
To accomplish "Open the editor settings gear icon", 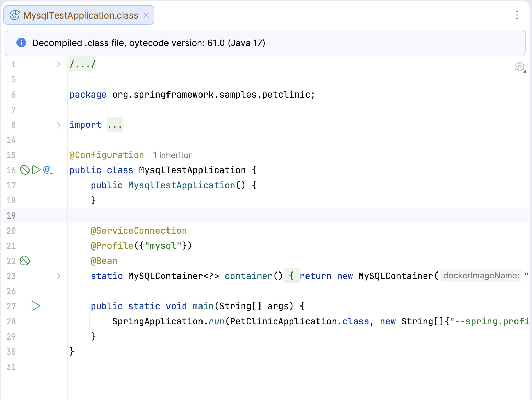I will coord(520,67).
